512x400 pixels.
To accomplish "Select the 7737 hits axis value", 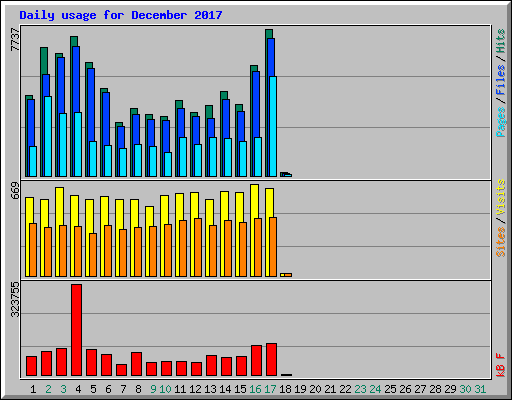I will click(x=15, y=40).
